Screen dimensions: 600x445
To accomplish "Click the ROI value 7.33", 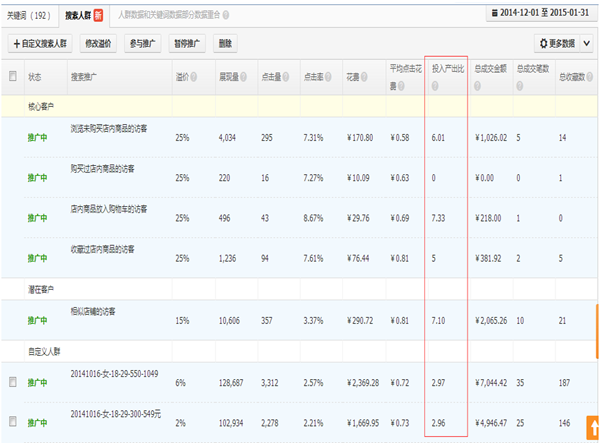I will [x=438, y=218].
